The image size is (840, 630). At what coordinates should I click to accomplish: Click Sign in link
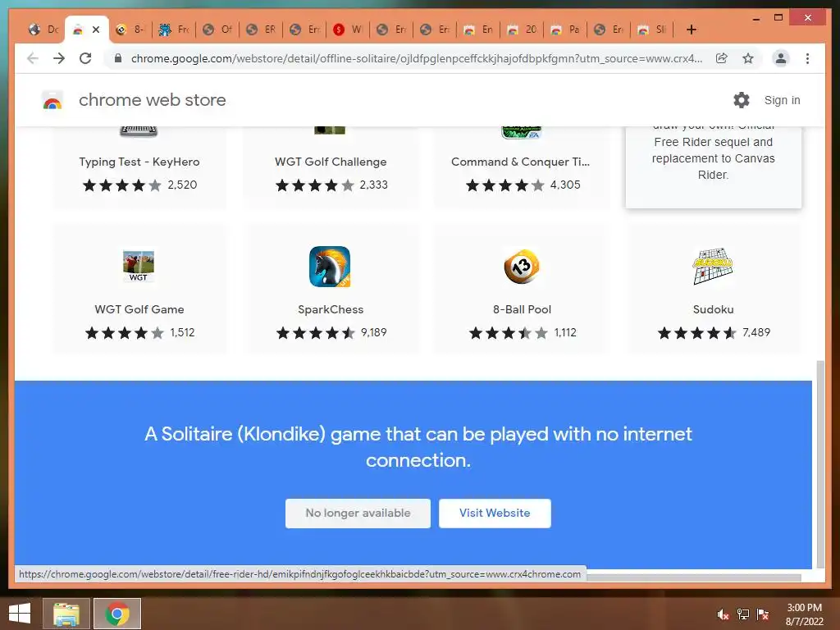782,100
